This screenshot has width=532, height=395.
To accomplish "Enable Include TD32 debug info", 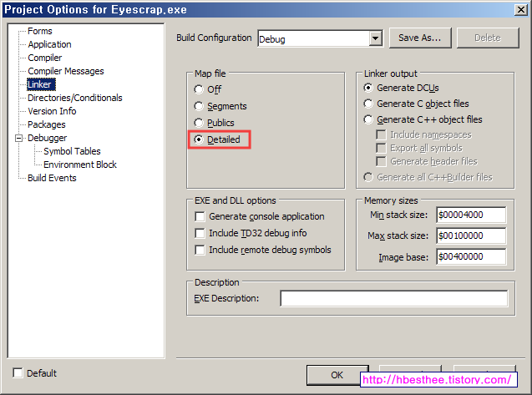I will click(251, 233).
